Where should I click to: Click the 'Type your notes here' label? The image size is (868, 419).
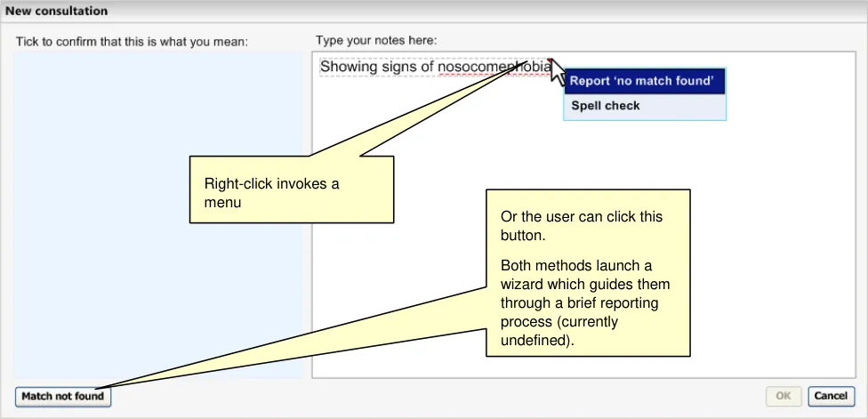pos(376,41)
